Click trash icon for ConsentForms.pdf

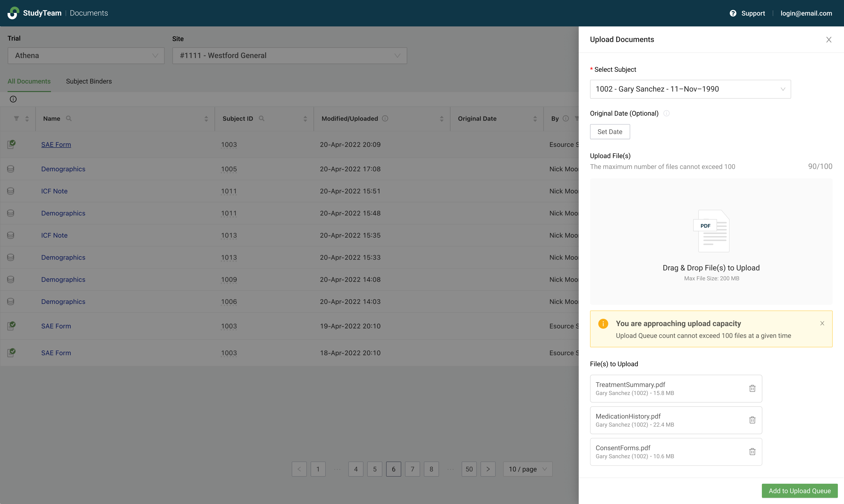click(752, 452)
